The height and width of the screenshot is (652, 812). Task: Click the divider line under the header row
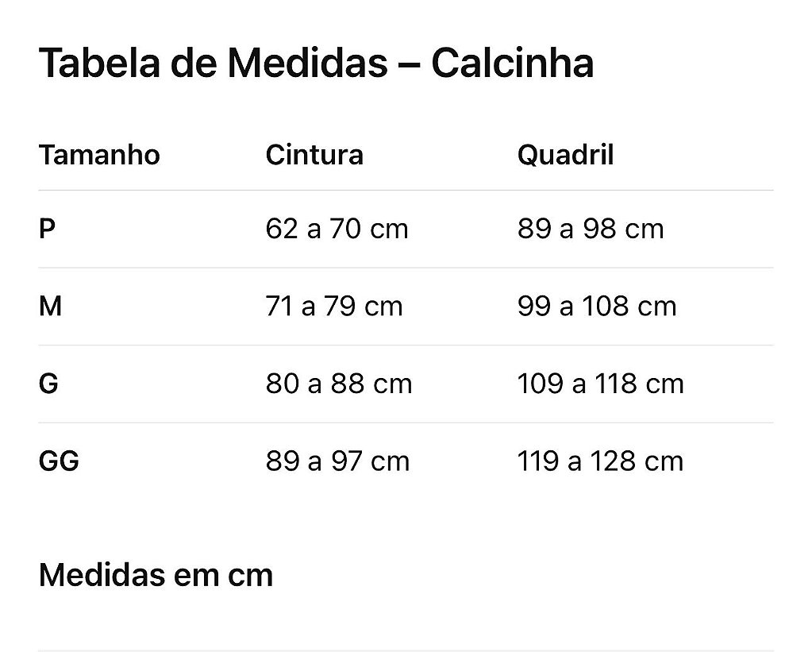[406, 191]
